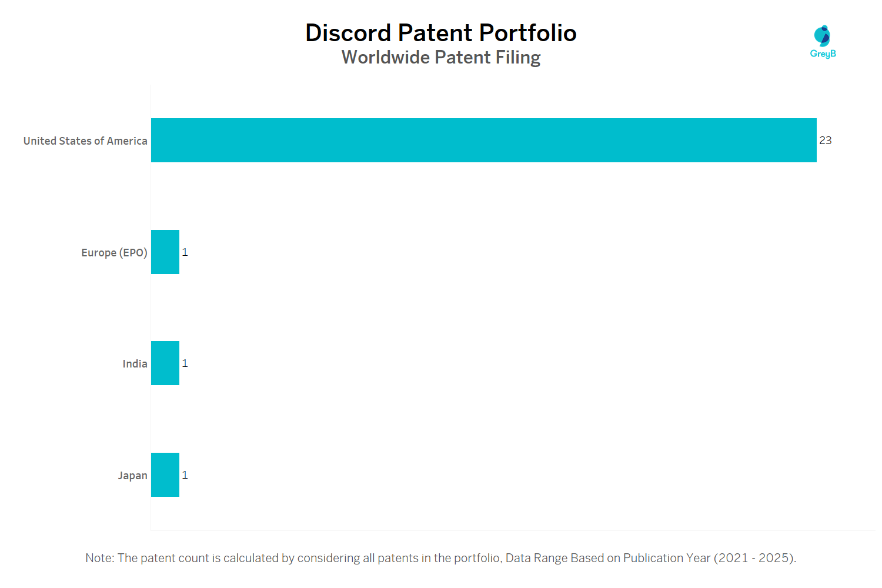Click the GreyB logo text
The width and height of the screenshot is (882, 588).
(823, 54)
